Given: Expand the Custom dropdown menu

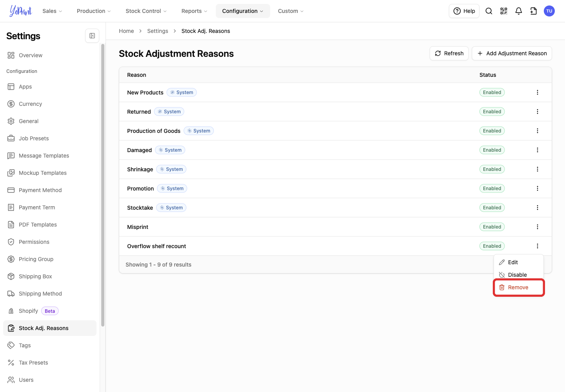Looking at the screenshot, I should coord(291,11).
